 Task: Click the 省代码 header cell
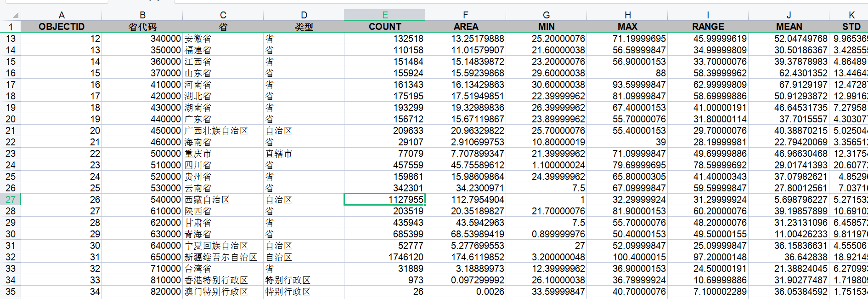point(142,27)
